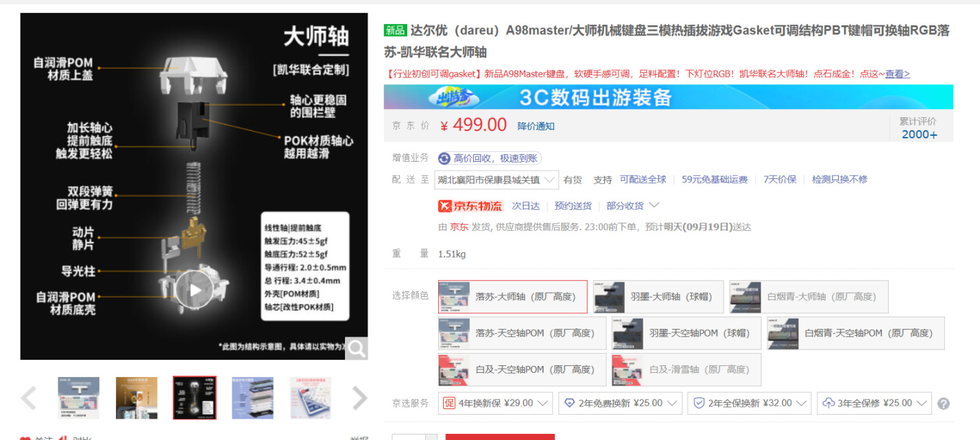Select the first keyboard thumbnail
Viewport: 980px width, 440px height.
click(x=79, y=398)
